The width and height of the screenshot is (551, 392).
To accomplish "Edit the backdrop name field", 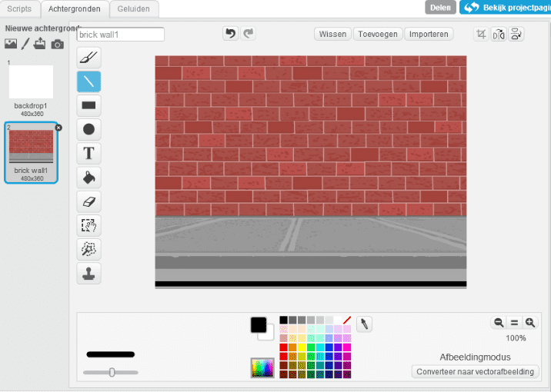I will pyautogui.click(x=121, y=35).
